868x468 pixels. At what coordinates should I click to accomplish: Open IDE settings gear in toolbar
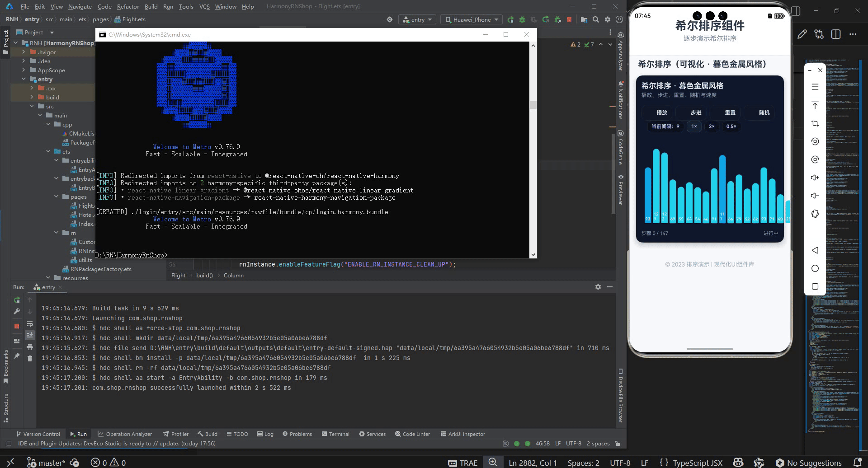[x=608, y=19]
